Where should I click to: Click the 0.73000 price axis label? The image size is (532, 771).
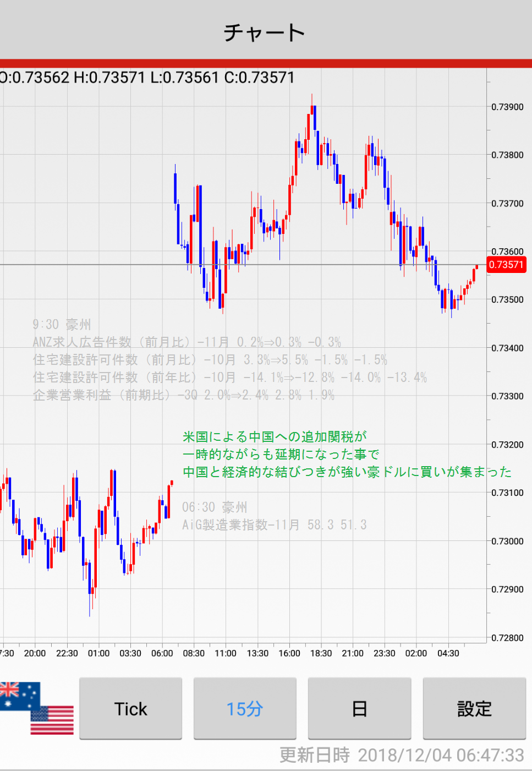(x=507, y=541)
